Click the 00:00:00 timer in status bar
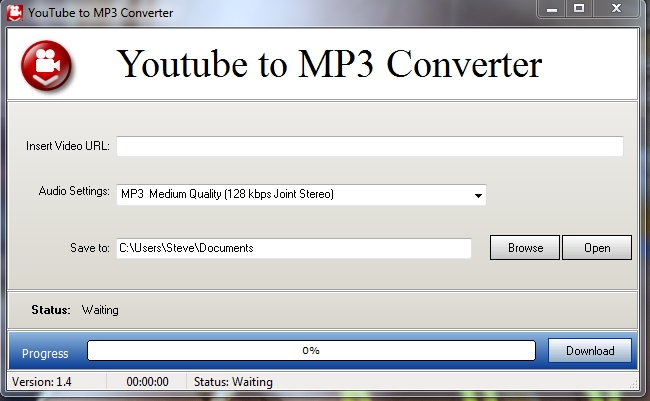This screenshot has width=650, height=401. [147, 382]
